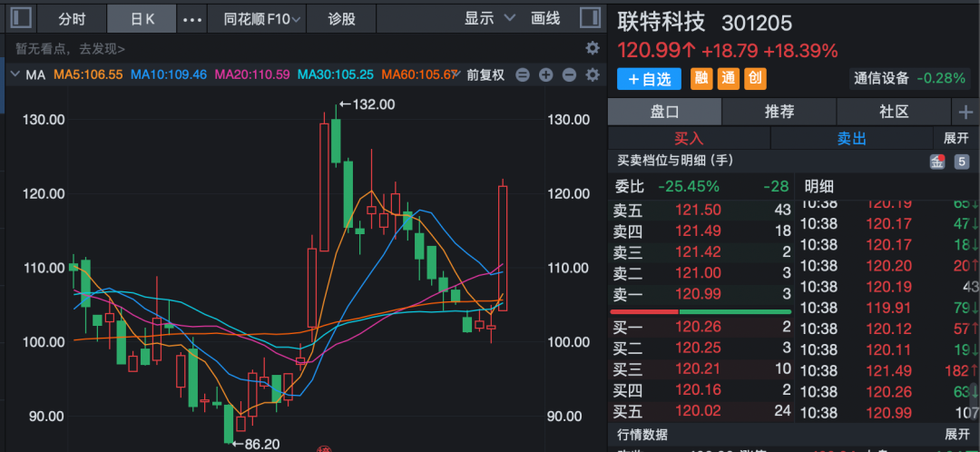This screenshot has width=980, height=452.
Task: Click the plus icon in MA row
Action: point(545,75)
